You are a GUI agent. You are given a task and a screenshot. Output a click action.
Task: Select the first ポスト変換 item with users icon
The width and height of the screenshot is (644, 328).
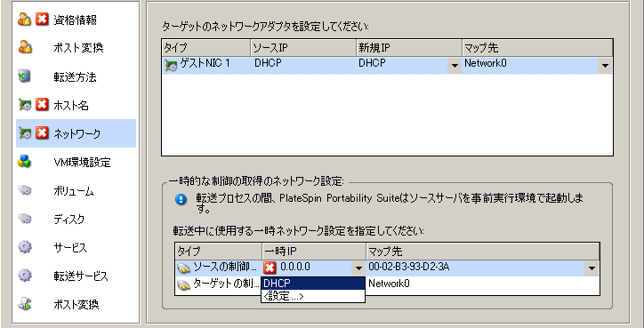pyautogui.click(x=78, y=48)
